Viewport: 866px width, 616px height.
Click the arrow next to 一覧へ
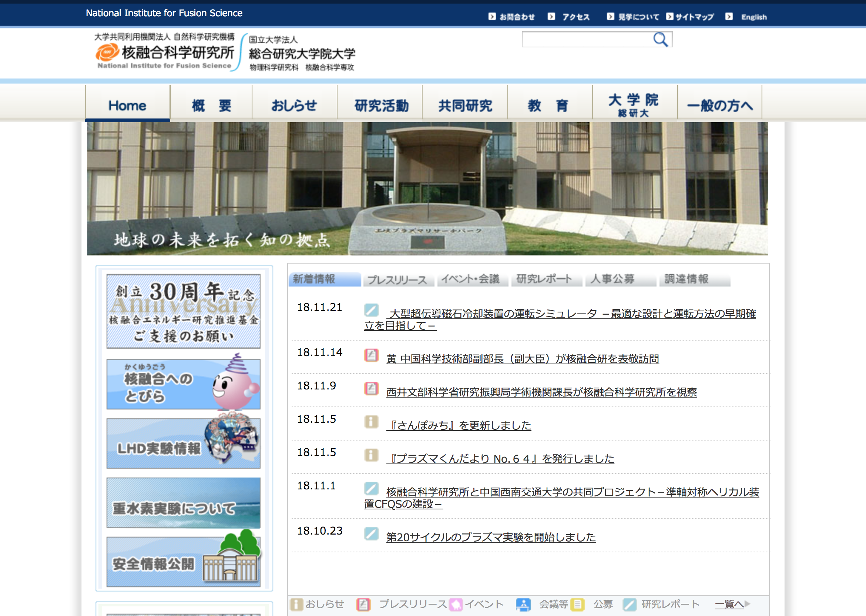click(747, 604)
